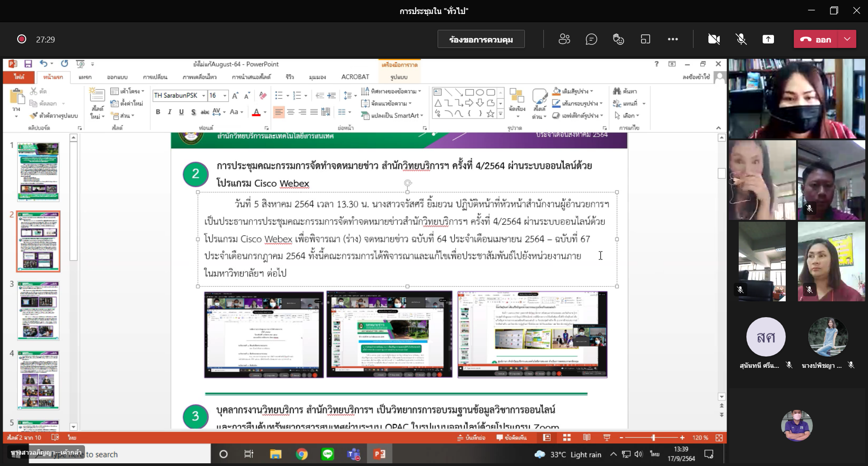Open the reactions and raise hand menu

[x=618, y=39]
